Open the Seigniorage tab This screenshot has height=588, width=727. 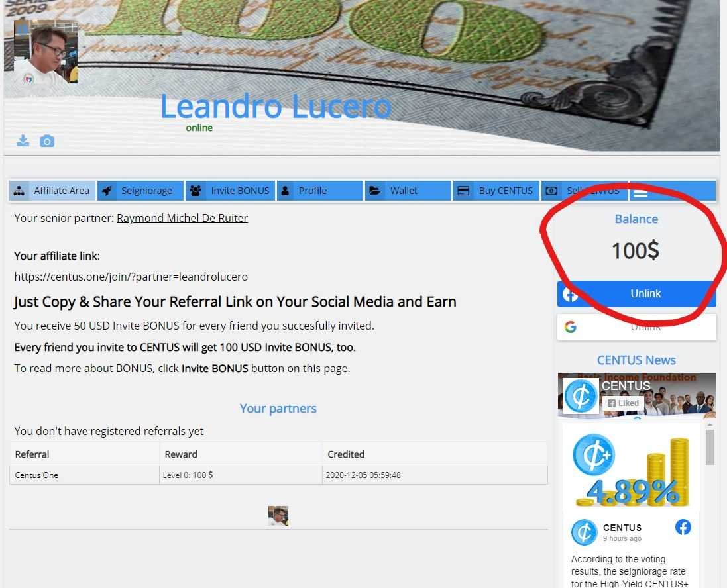point(140,191)
